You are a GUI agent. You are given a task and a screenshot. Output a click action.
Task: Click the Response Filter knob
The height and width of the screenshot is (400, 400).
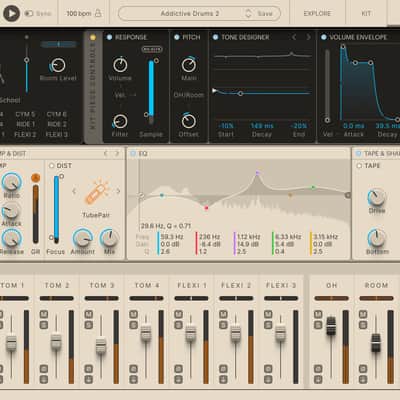(119, 121)
